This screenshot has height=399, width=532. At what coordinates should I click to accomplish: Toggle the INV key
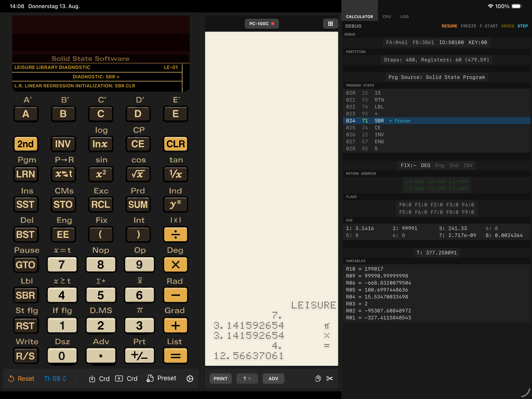63,144
